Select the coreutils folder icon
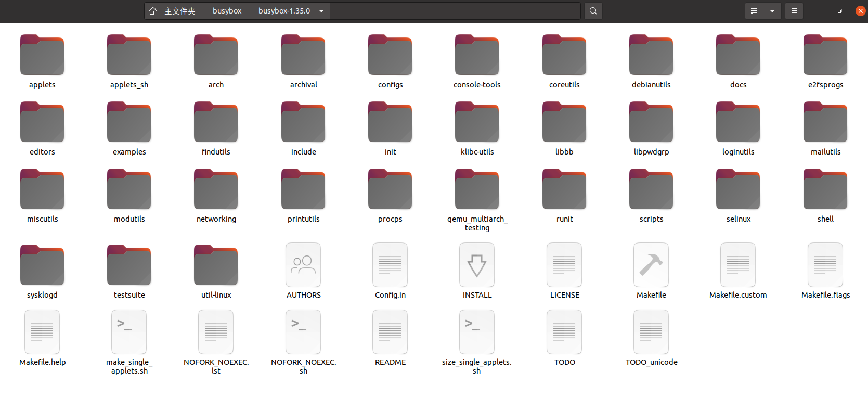This screenshot has height=410, width=868. pos(564,55)
